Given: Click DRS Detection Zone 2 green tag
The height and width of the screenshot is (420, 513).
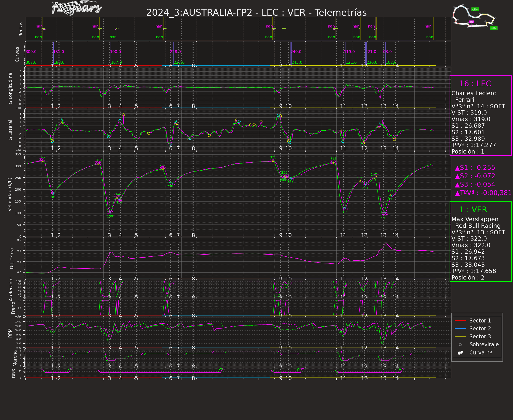Looking at the screenshot, I should click(x=494, y=28).
